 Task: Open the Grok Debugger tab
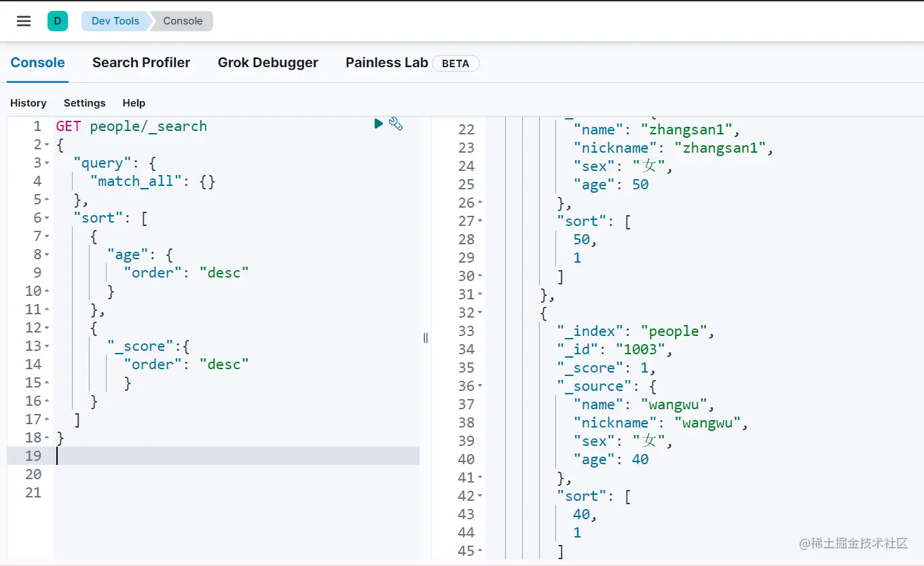point(267,62)
